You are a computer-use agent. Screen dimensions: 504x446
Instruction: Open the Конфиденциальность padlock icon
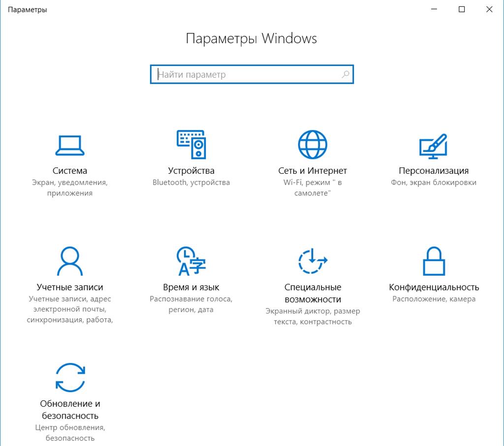[434, 261]
